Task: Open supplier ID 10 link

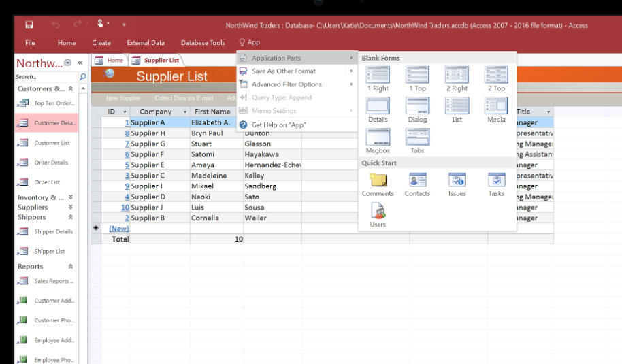Action: click(x=125, y=208)
